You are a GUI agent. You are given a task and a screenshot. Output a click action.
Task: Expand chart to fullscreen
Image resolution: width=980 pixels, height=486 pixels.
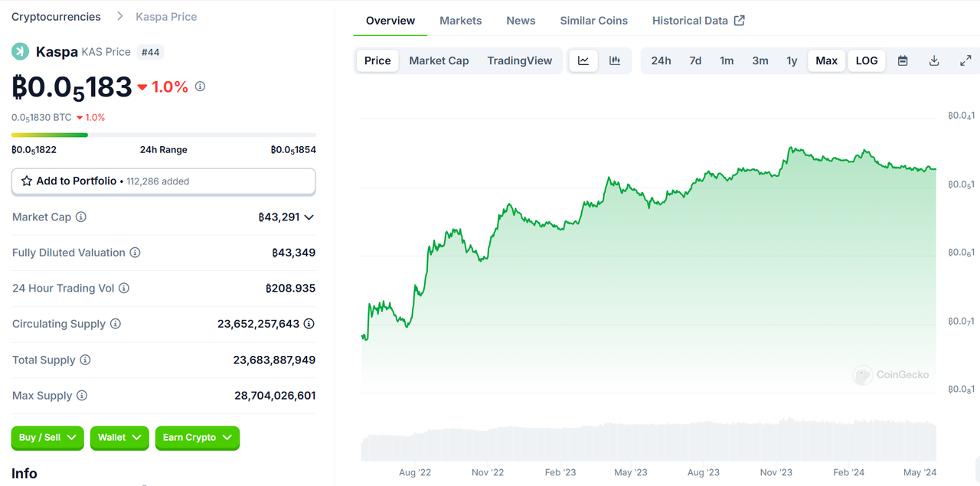(965, 60)
